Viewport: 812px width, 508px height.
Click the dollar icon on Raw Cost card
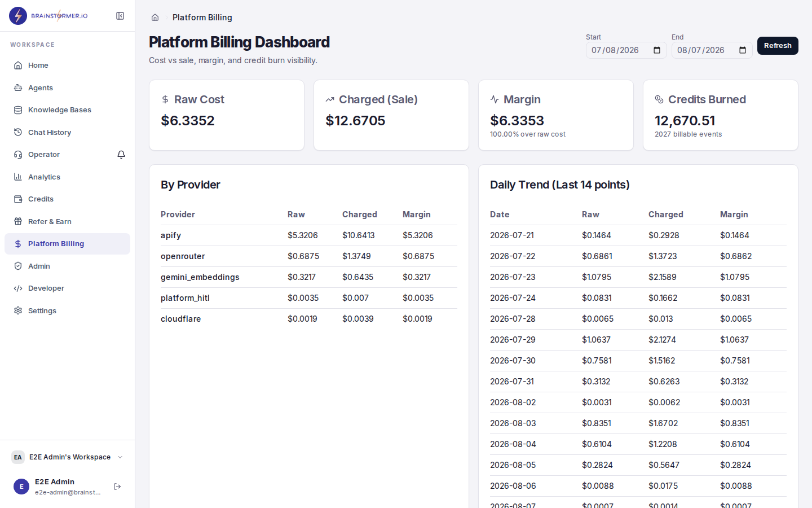[x=165, y=99]
